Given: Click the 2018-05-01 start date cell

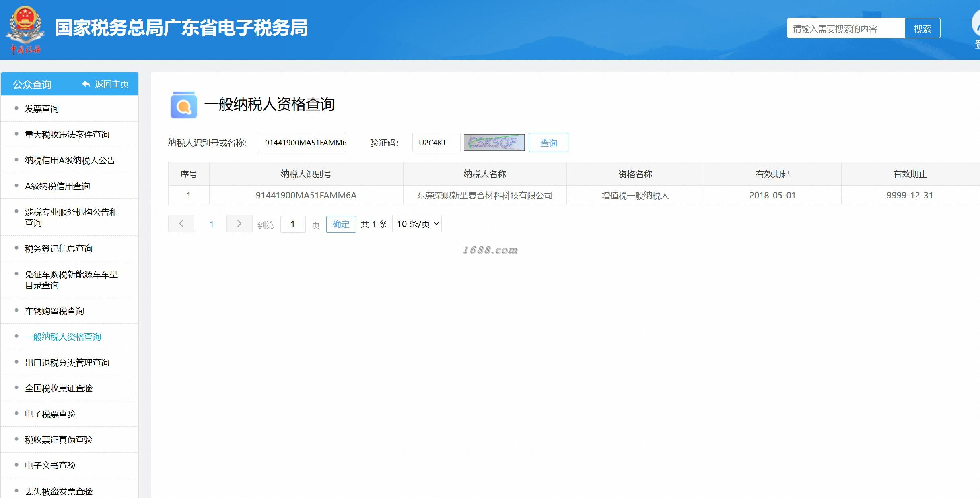Looking at the screenshot, I should coord(772,195).
